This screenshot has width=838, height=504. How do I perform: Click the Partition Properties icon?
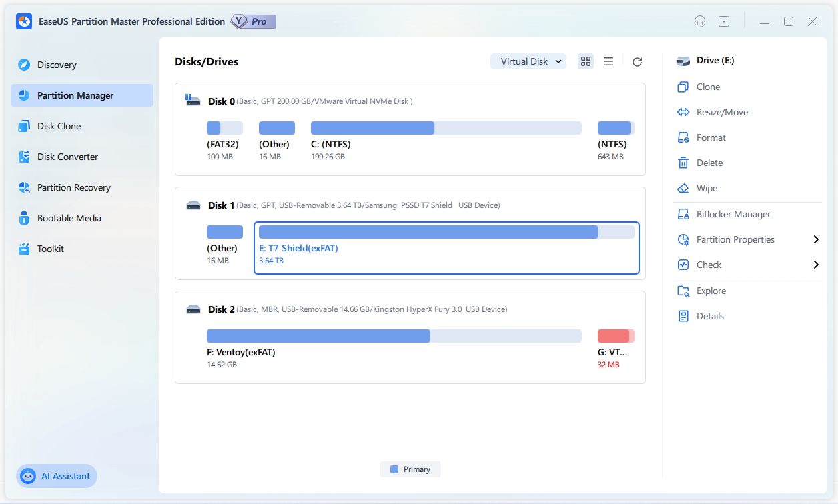click(x=683, y=239)
